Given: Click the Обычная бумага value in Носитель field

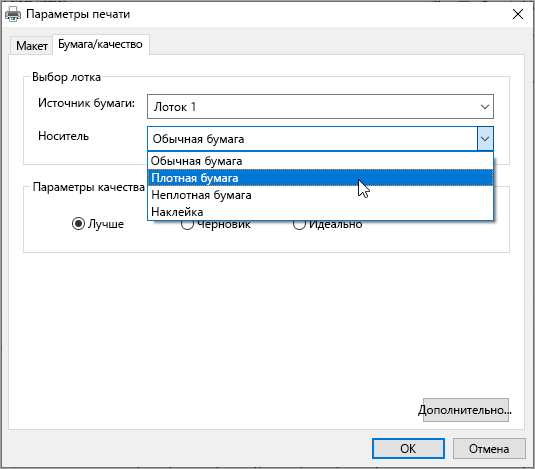Looking at the screenshot, I should point(198,139).
